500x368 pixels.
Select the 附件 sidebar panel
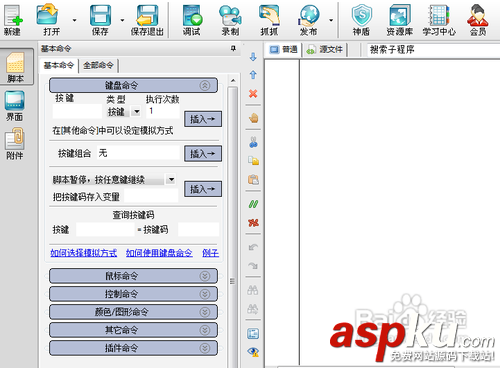coord(15,144)
